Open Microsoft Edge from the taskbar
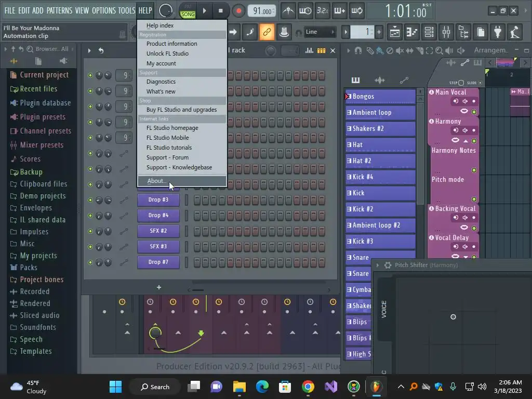 tap(262, 387)
